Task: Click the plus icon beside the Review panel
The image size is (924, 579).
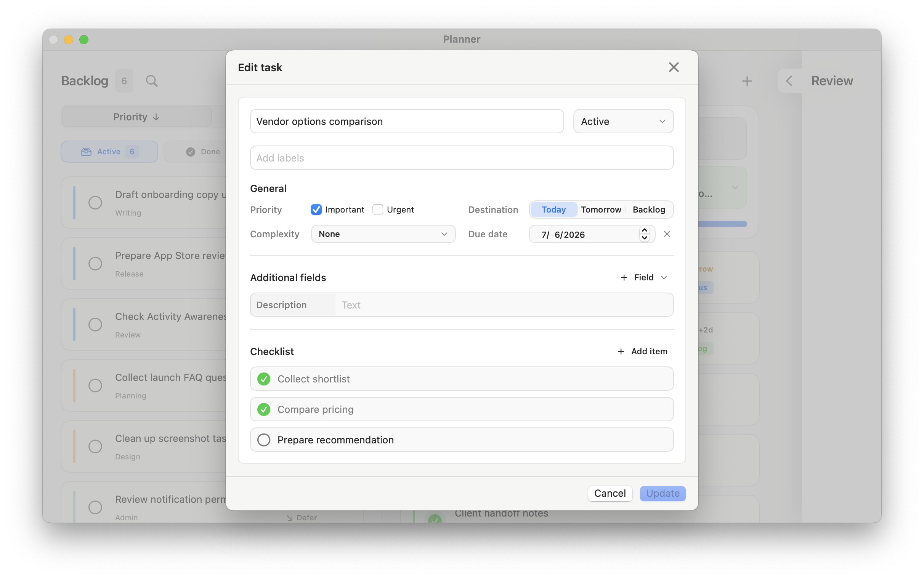Action: pyautogui.click(x=747, y=81)
